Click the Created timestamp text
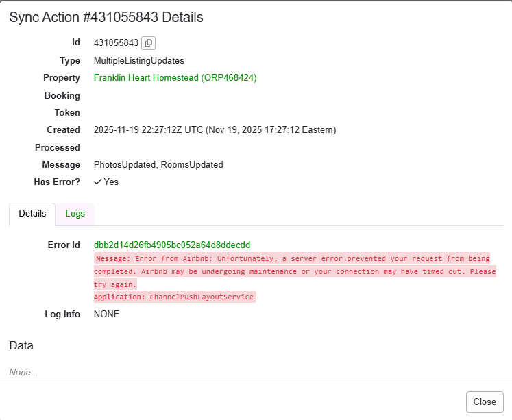The width and height of the screenshot is (512, 420). tap(215, 129)
